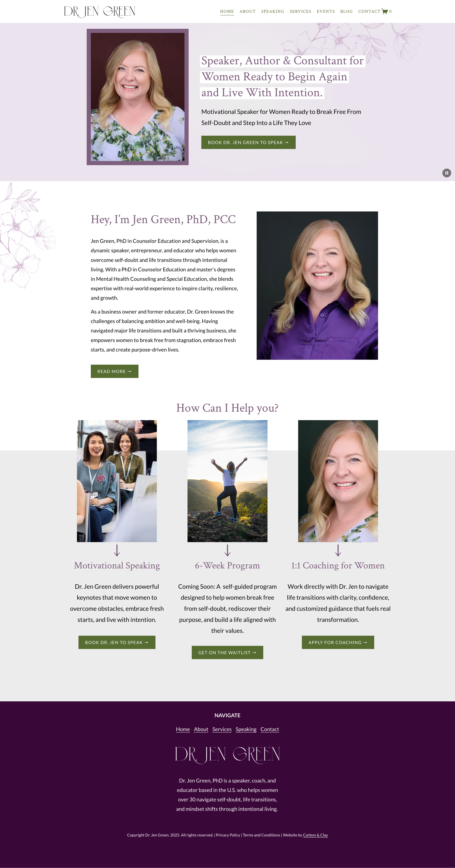Go to the Speaking navigation page
The height and width of the screenshot is (868, 455).
[x=272, y=11]
